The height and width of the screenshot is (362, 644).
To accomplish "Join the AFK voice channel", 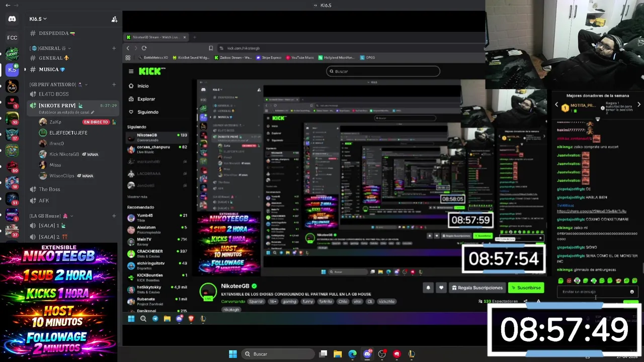I will 73,201.
